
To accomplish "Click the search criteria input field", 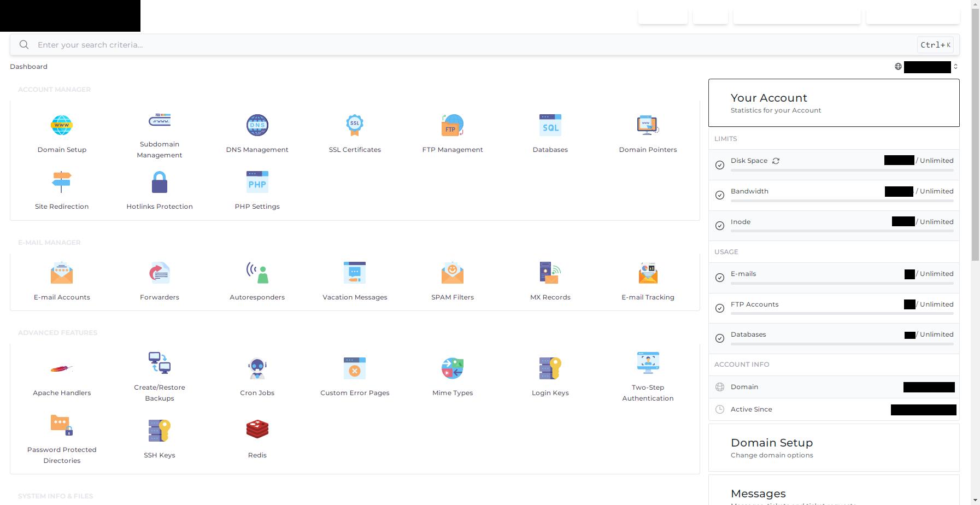I will (x=470, y=45).
